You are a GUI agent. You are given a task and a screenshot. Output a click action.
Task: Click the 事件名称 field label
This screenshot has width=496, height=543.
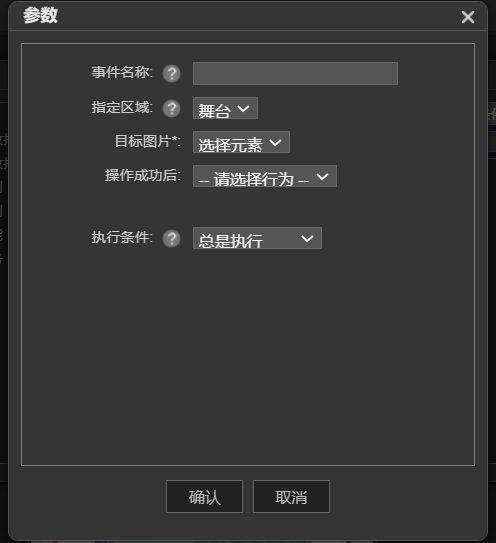122,72
